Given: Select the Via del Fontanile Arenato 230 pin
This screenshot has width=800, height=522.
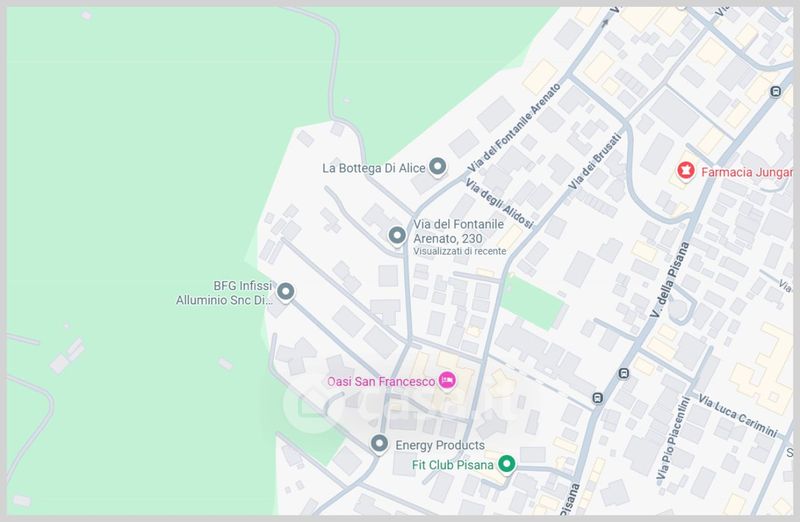Looking at the screenshot, I should pos(397,236).
